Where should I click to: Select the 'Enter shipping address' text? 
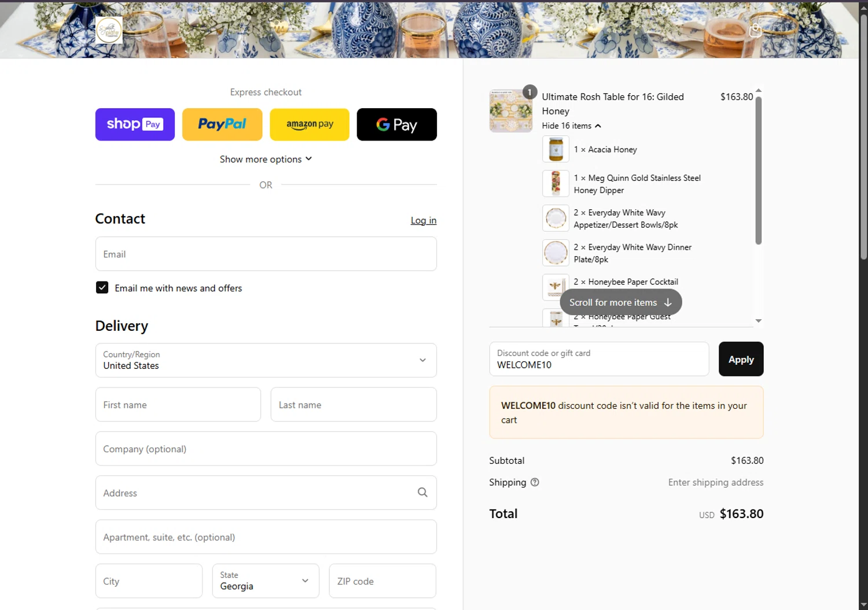click(x=716, y=482)
